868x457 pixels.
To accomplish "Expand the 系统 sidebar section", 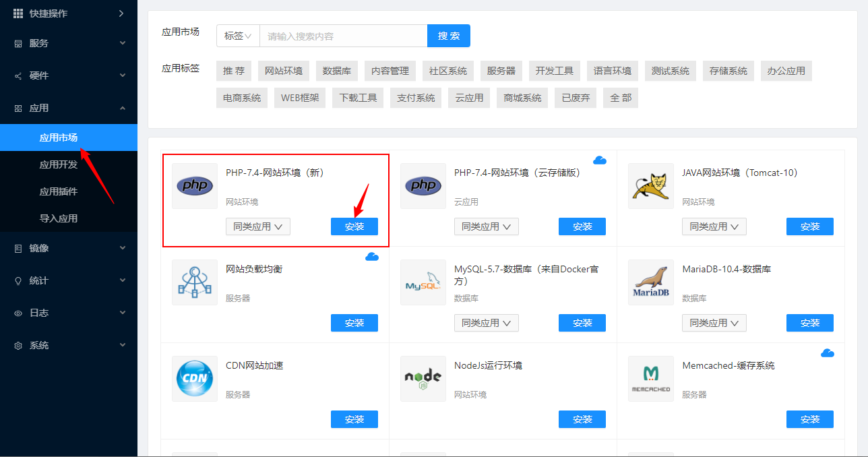I will pyautogui.click(x=123, y=345).
